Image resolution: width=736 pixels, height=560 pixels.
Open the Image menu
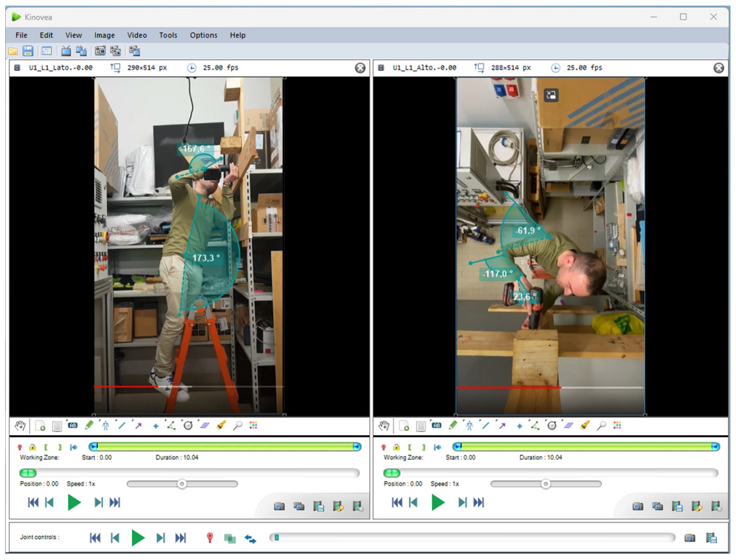104,35
